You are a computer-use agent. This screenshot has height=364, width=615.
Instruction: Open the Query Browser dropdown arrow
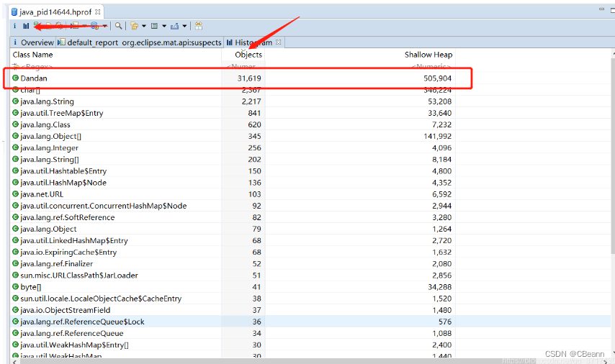point(104,26)
